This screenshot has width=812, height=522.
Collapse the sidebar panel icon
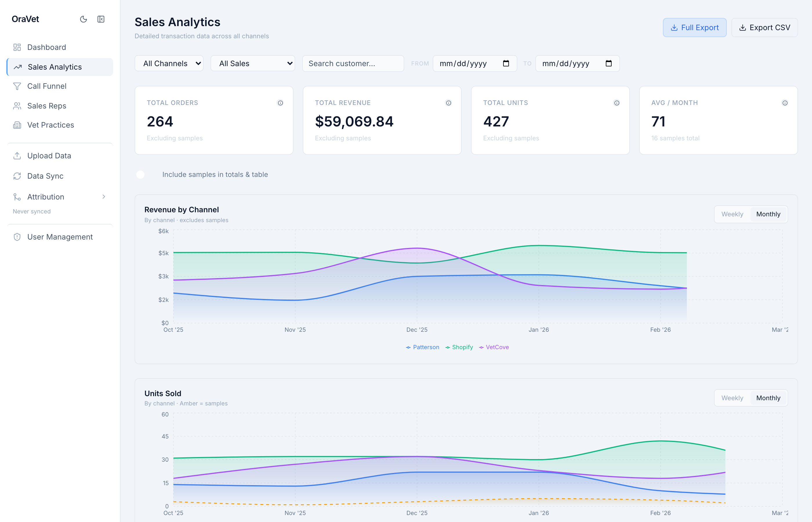pos(101,19)
